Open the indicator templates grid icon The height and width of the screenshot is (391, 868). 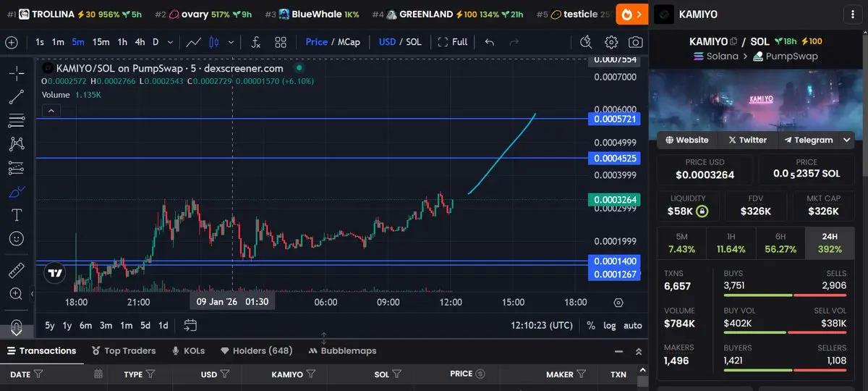pos(281,42)
